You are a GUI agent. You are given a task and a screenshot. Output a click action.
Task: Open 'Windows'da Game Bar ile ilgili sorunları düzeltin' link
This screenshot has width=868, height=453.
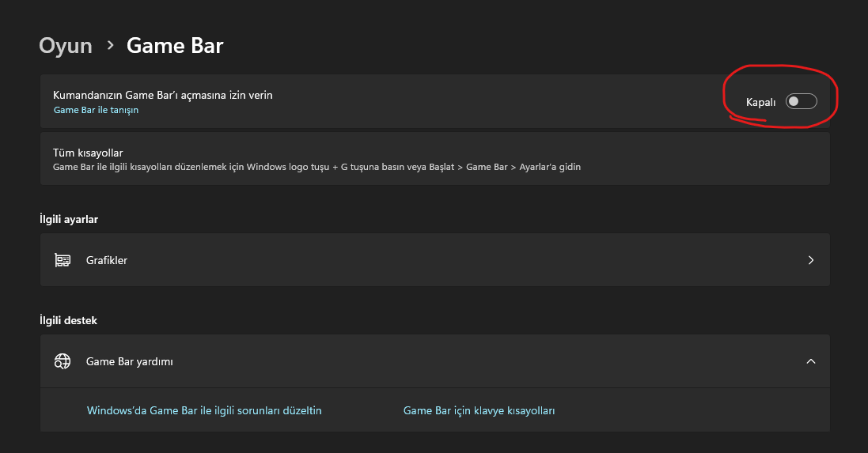coord(204,410)
